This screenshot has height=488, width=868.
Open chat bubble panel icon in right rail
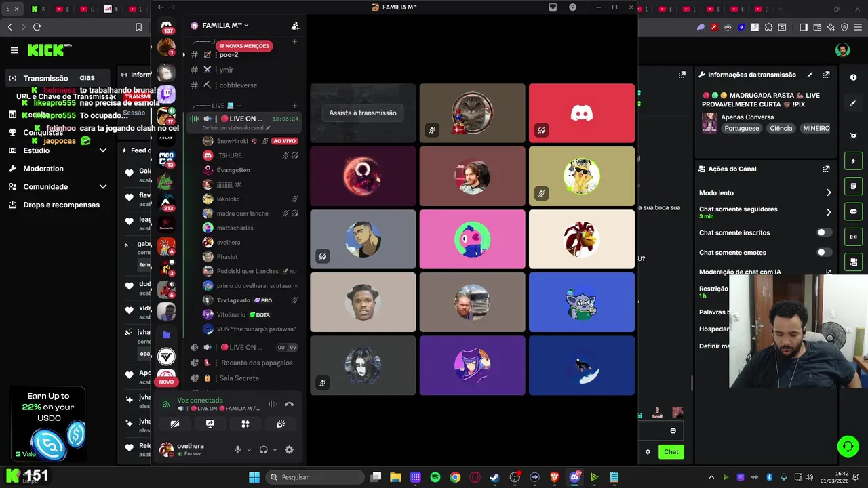click(x=854, y=211)
